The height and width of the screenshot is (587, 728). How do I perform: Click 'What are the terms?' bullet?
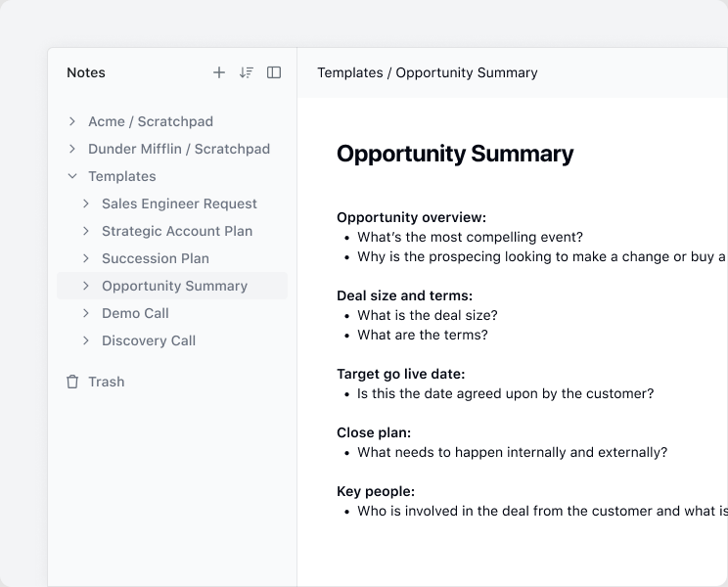coord(423,335)
